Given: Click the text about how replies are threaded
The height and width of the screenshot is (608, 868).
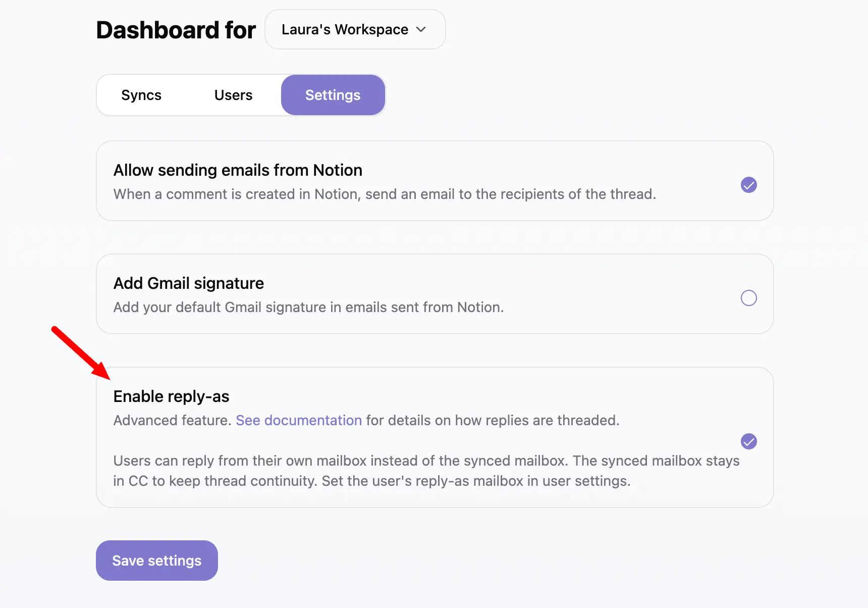Looking at the screenshot, I should click(493, 420).
